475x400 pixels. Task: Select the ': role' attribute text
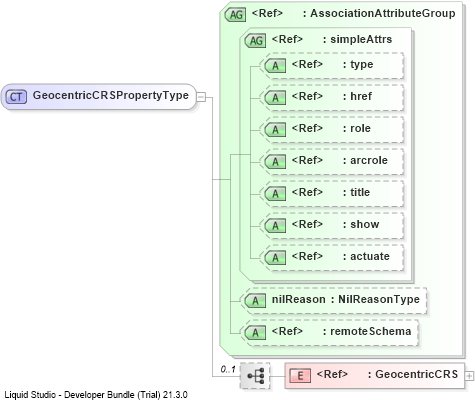357,128
